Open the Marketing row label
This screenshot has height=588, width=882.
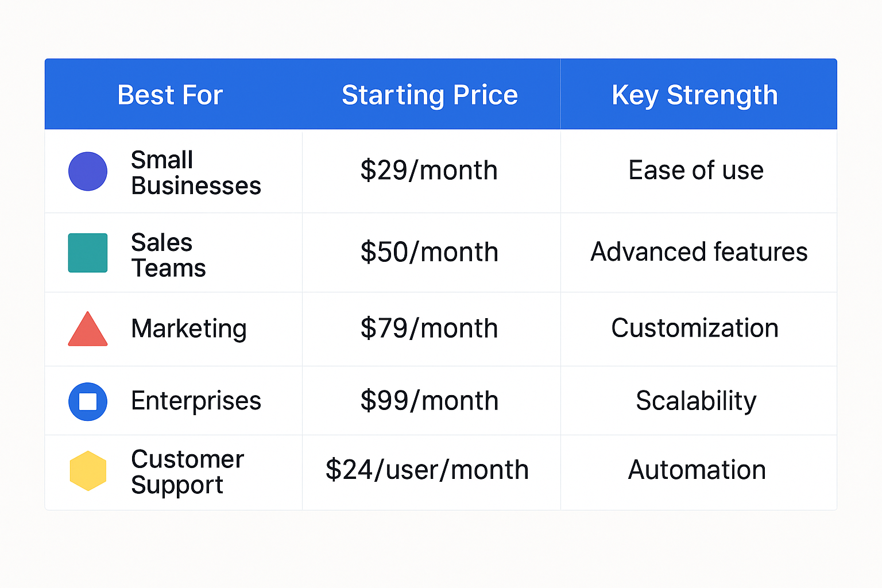(189, 328)
